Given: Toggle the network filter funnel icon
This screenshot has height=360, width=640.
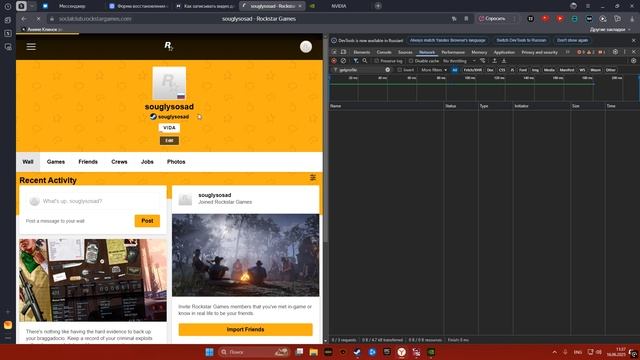Looking at the screenshot, I should (x=356, y=61).
